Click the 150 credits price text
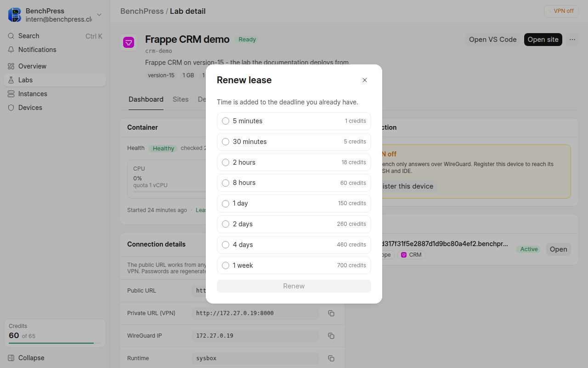Screen dimensions: 588x368 pyautogui.click(x=352, y=203)
